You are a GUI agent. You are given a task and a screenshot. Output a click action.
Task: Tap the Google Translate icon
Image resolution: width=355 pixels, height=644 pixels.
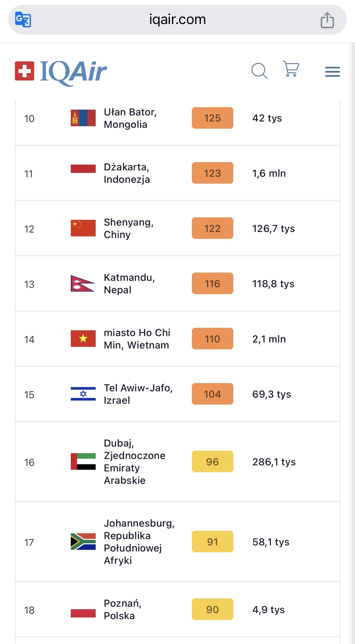[23, 20]
